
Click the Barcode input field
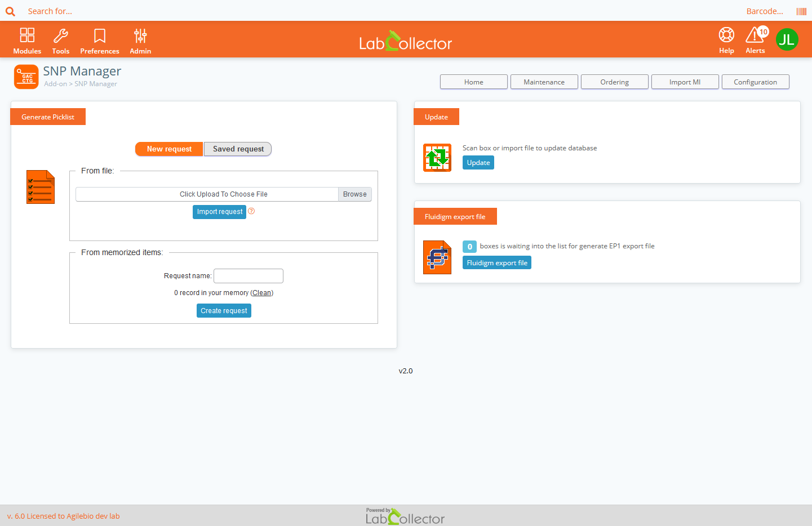[764, 11]
